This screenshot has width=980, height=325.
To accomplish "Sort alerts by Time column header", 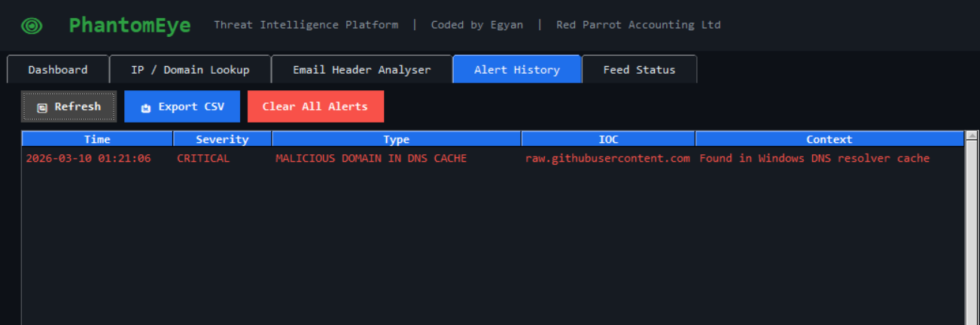I will (97, 139).
